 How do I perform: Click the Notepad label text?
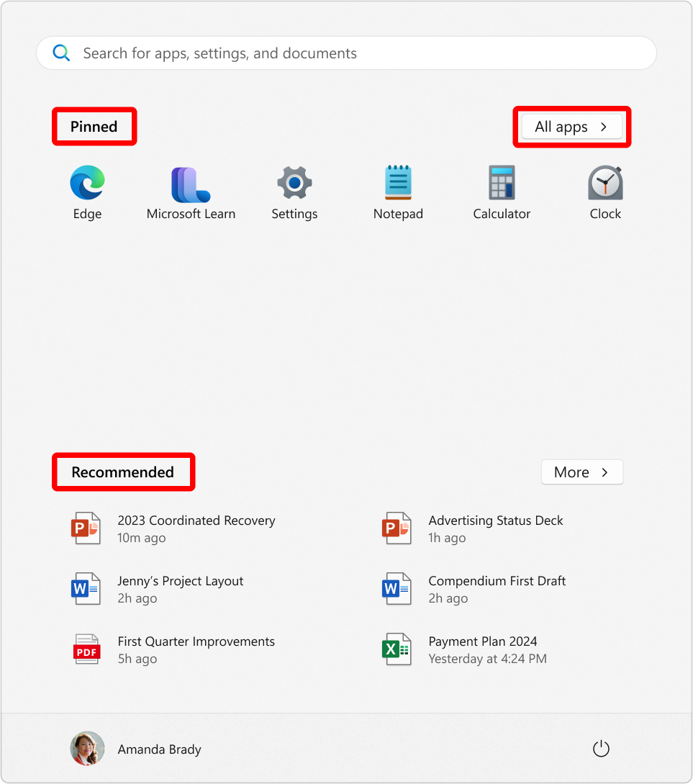(398, 214)
